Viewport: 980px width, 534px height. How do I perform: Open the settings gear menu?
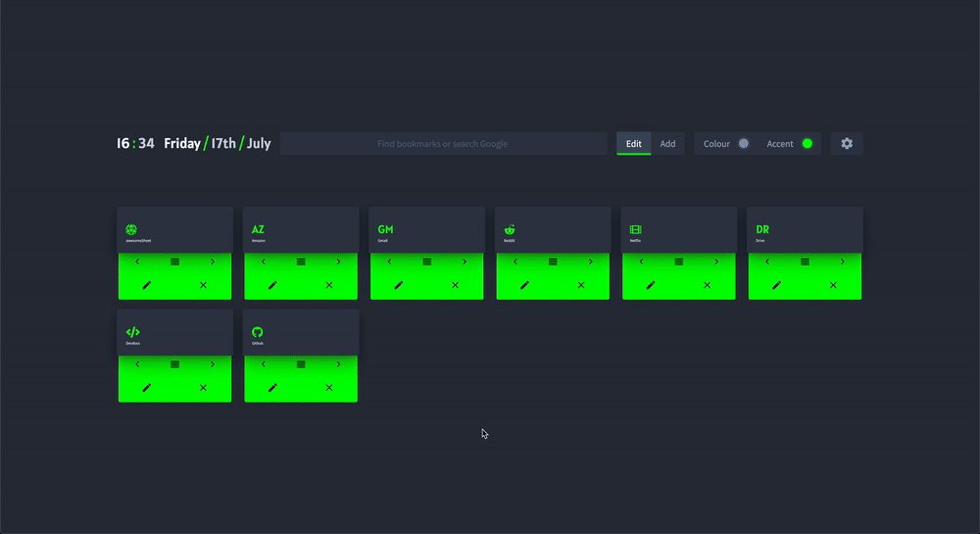(x=847, y=144)
